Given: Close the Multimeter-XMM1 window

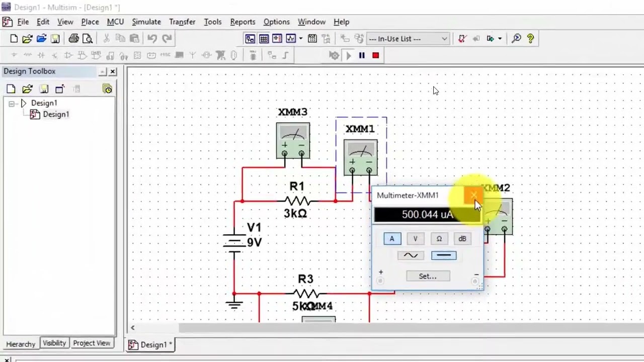Looking at the screenshot, I should [473, 195].
